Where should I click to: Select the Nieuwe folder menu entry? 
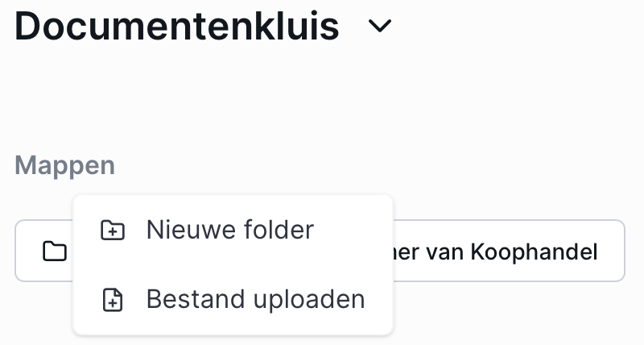tap(233, 230)
